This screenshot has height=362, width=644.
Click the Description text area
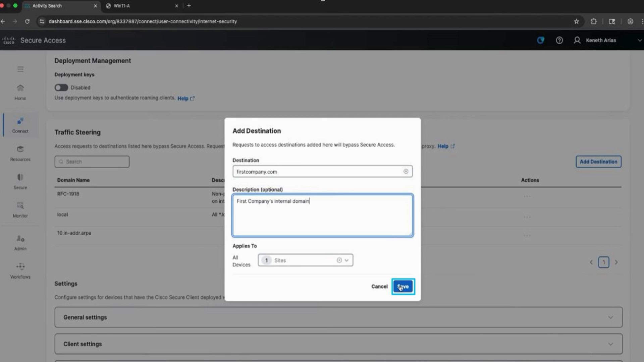point(322,216)
